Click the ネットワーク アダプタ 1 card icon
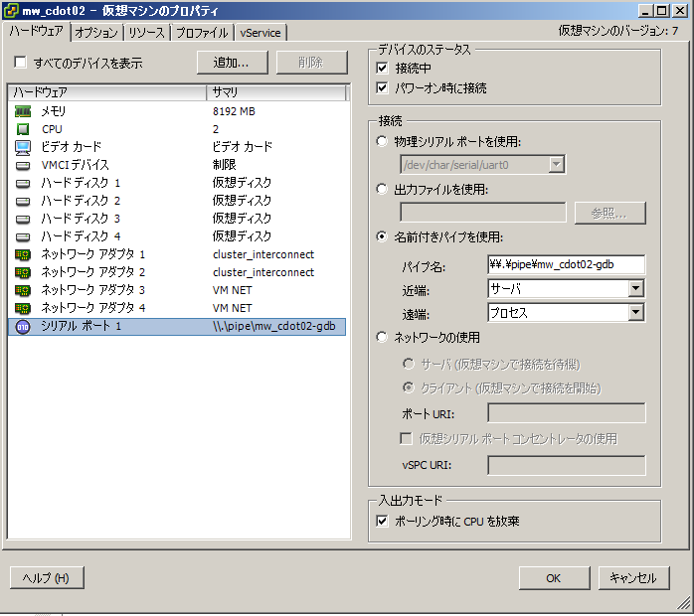 (23, 254)
